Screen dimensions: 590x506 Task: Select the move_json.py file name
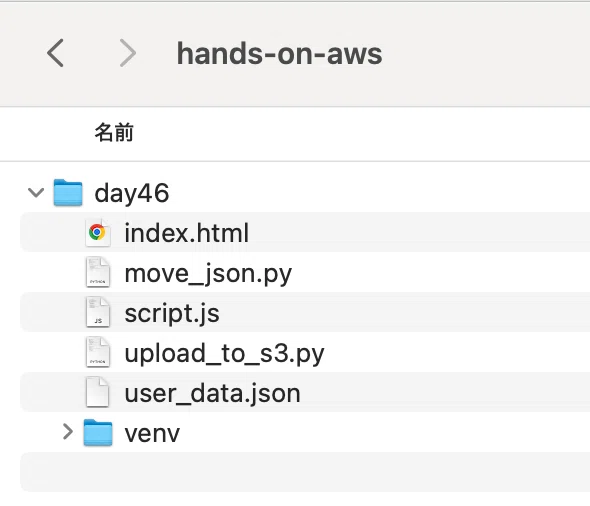208,274
